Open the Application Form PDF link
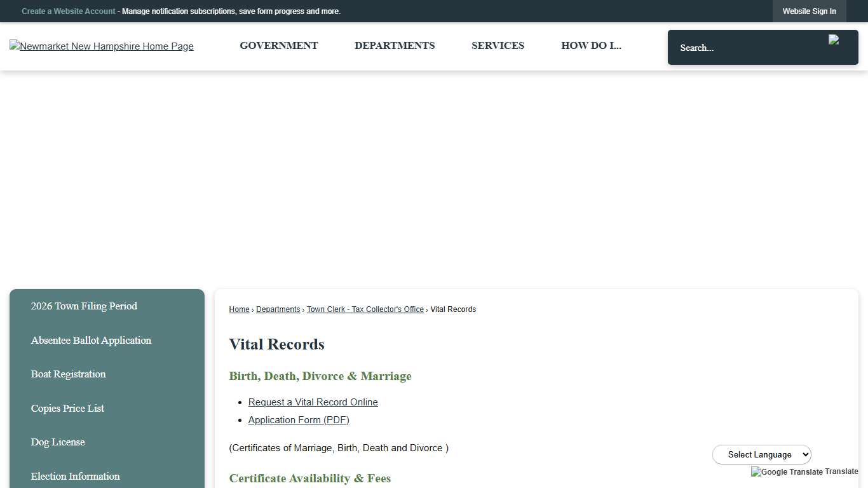 coord(299,420)
